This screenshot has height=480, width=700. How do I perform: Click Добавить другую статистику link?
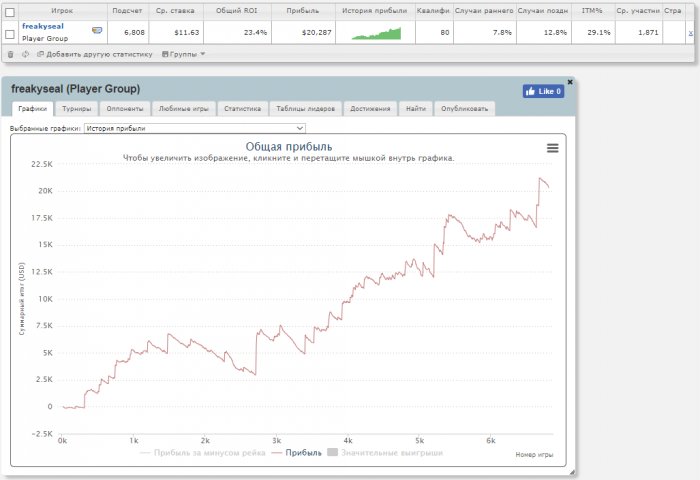(x=95, y=54)
